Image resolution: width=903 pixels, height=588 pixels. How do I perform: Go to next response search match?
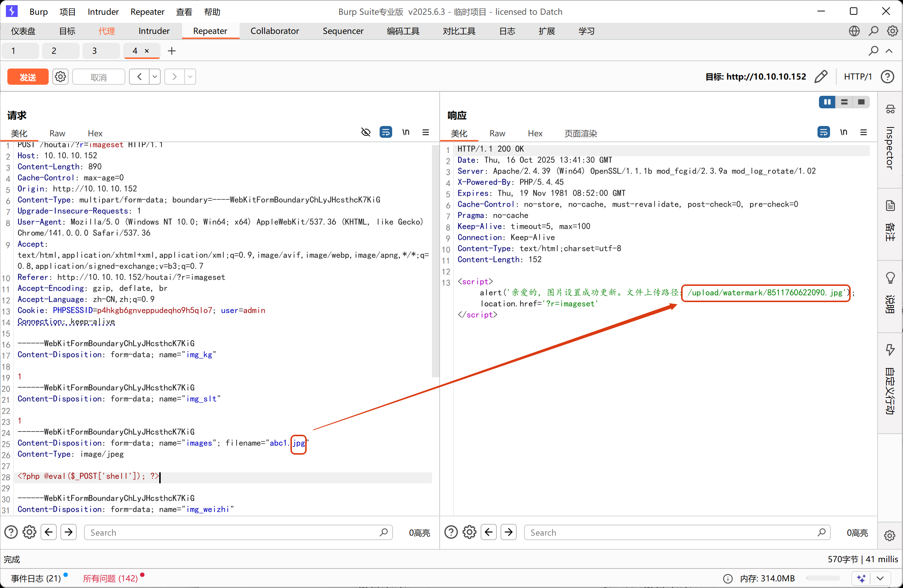point(508,532)
